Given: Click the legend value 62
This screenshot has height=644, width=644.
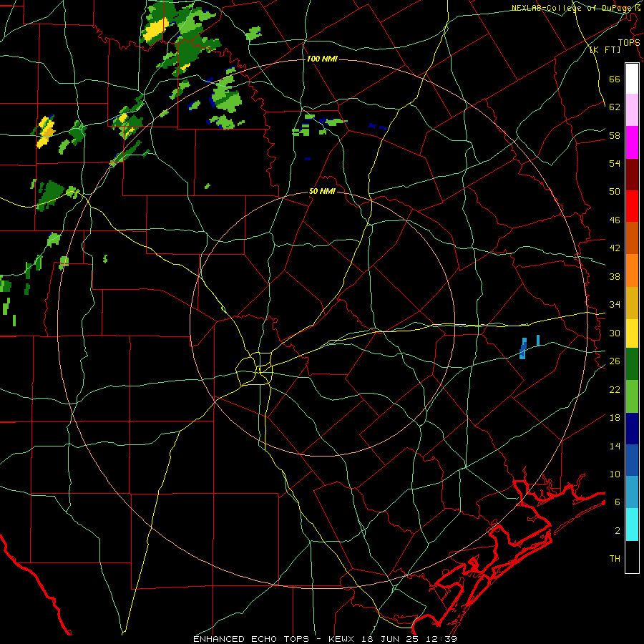Looking at the screenshot, I should (615, 107).
